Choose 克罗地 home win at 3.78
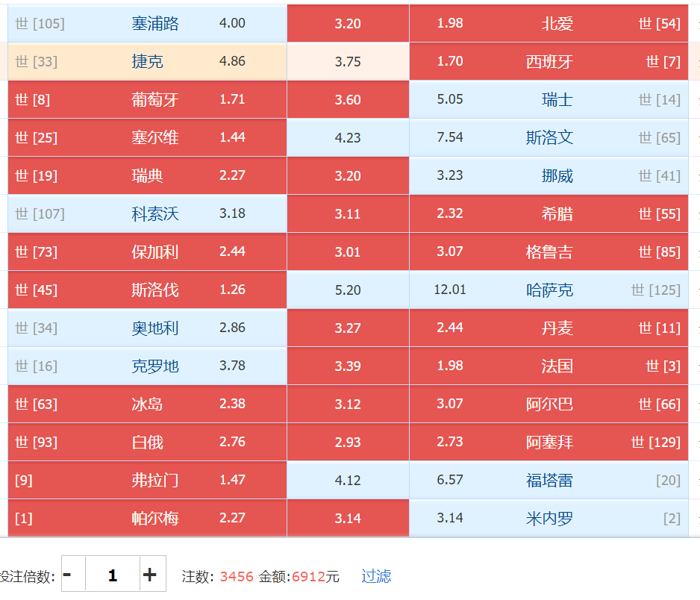The image size is (700, 600). 147,366
